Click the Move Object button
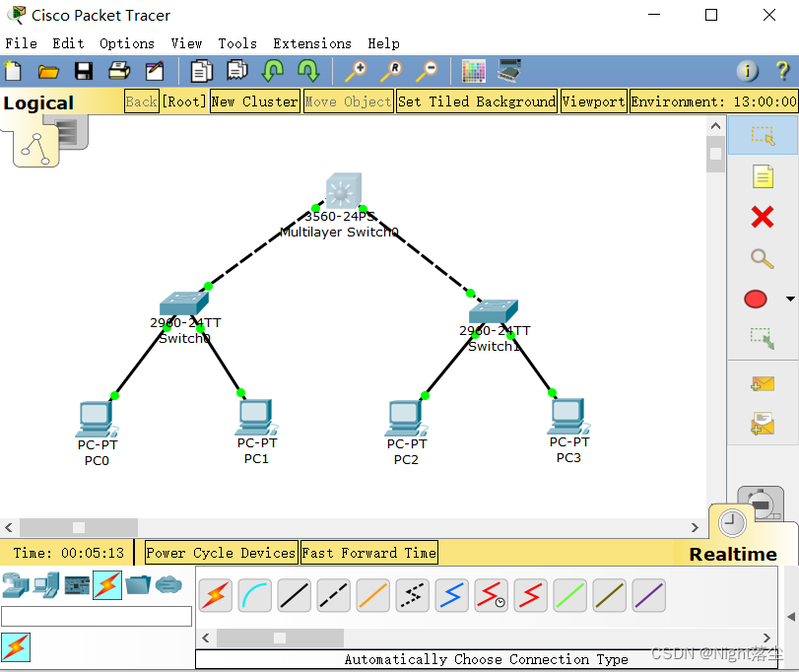This screenshot has width=799, height=672. (x=349, y=101)
